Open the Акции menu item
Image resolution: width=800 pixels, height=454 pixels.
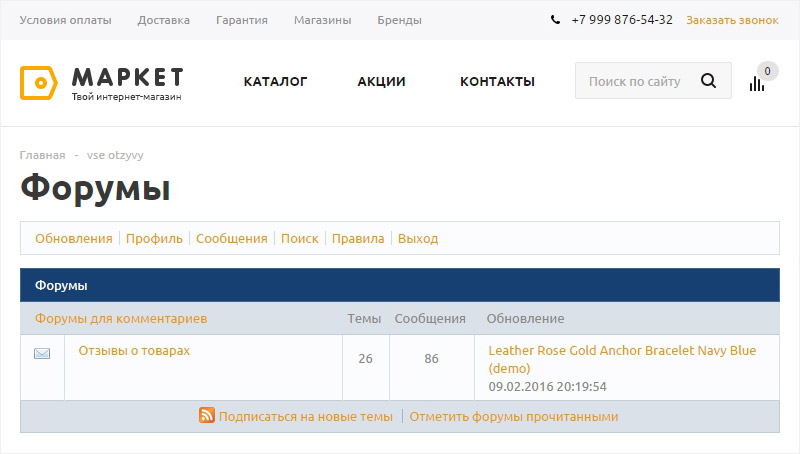coord(381,82)
